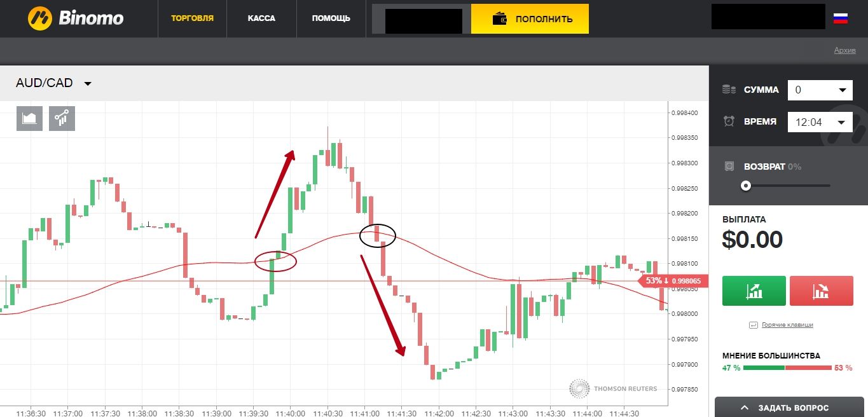868x417 pixels.
Task: Open chart indicators tool icon
Action: (x=62, y=118)
